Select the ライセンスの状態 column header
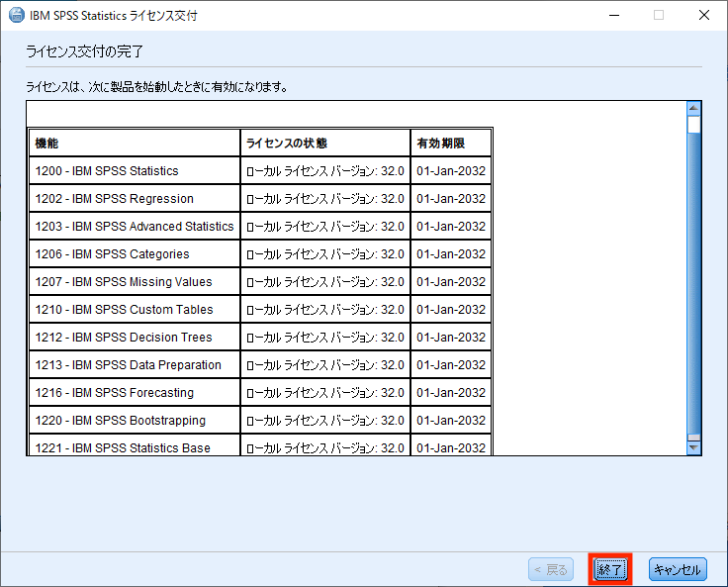The height and width of the screenshot is (587, 728). (x=325, y=144)
